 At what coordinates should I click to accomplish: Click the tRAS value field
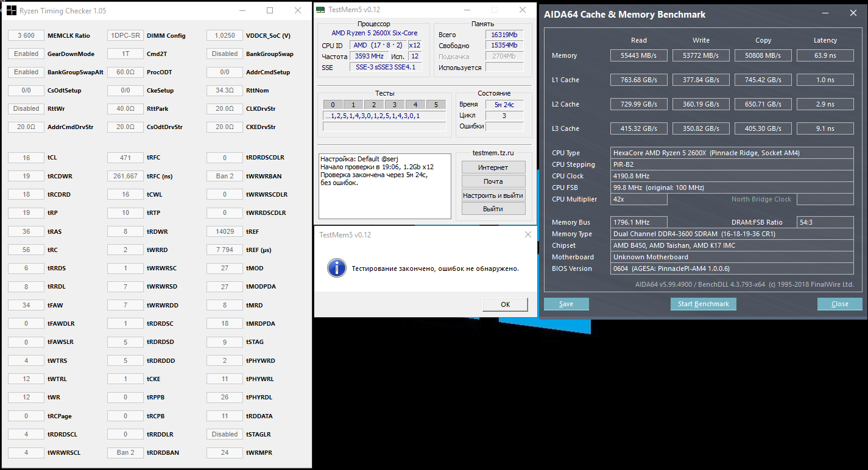pyautogui.click(x=26, y=231)
